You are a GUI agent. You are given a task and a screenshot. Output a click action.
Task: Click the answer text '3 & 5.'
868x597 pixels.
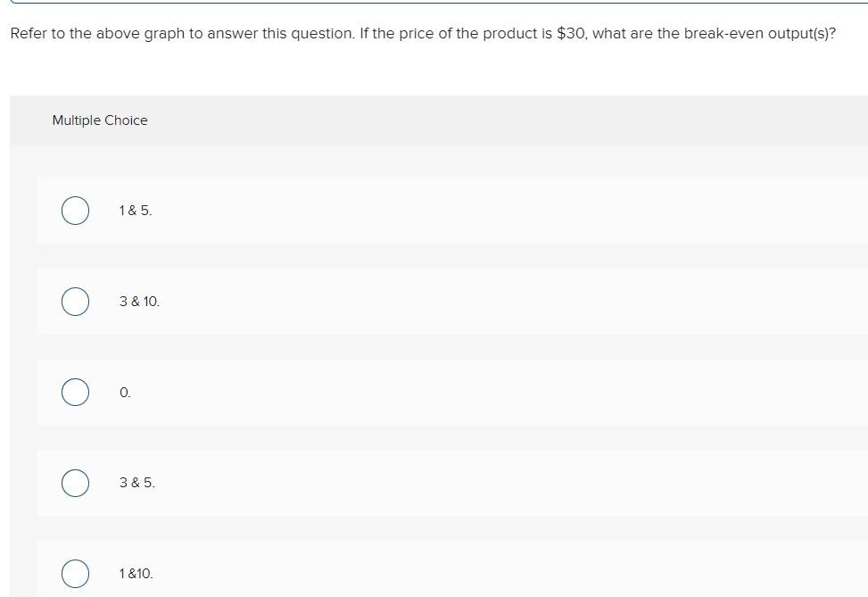tap(136, 483)
